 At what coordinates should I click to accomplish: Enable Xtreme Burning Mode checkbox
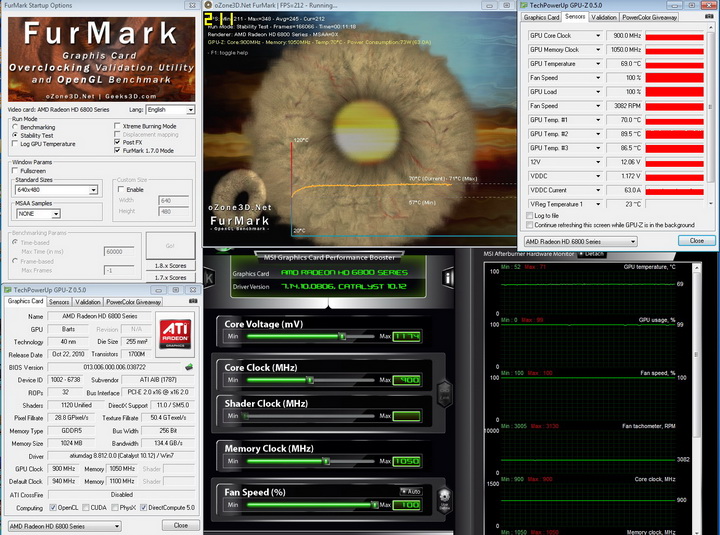(x=117, y=125)
